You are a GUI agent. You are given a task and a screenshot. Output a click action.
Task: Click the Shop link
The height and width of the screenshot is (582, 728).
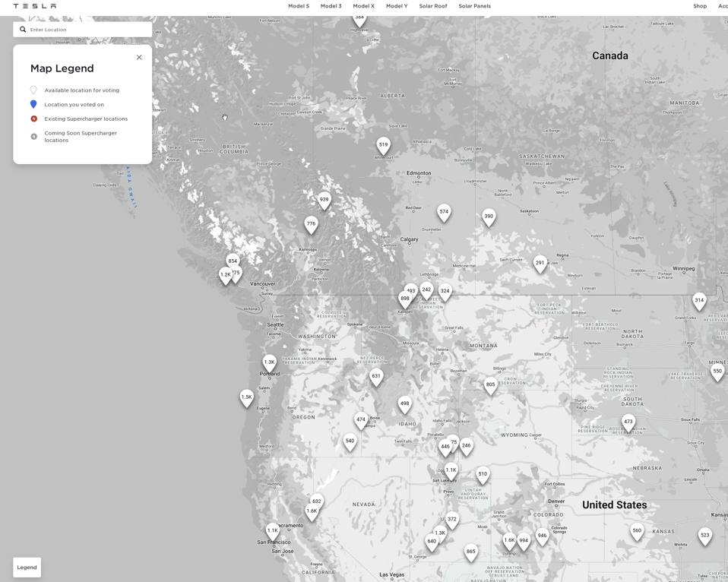pos(699,6)
